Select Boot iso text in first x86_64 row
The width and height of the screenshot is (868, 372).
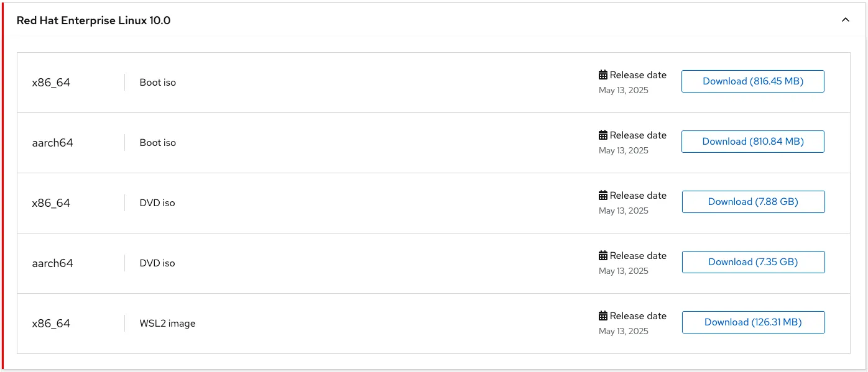(x=157, y=83)
